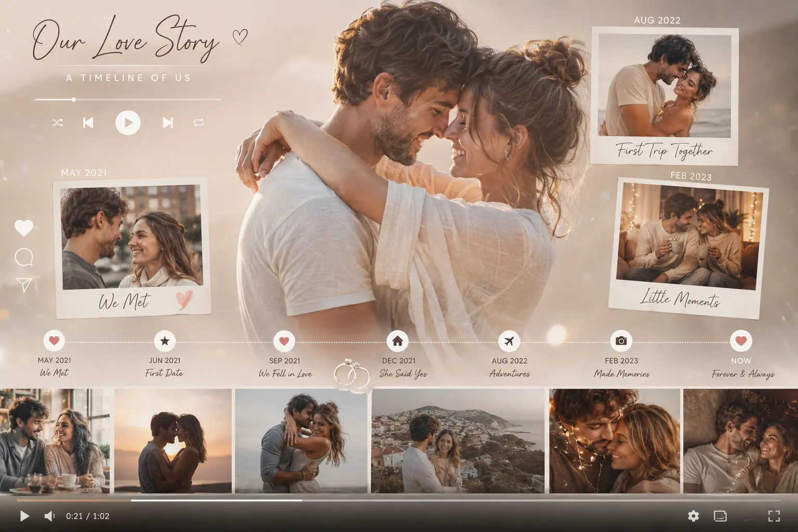798x532 pixels.
Task: Click the DEC 2021 timeline date
Action: pos(398,361)
